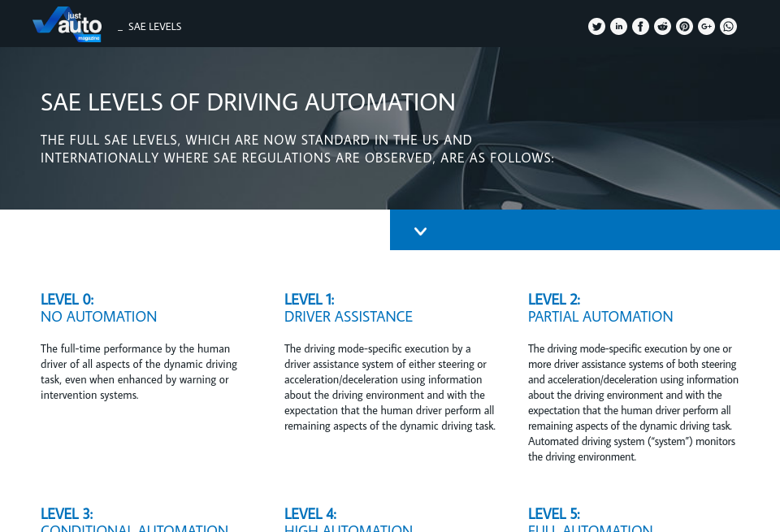Open the SAE LEVELS navigation item
The image size is (780, 532).
pos(154,26)
